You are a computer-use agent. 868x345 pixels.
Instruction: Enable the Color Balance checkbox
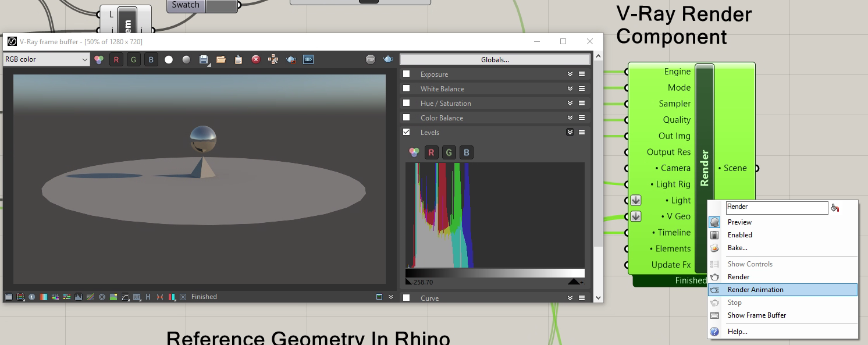click(x=407, y=118)
